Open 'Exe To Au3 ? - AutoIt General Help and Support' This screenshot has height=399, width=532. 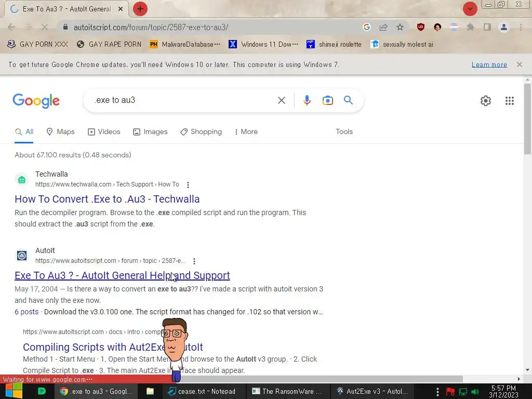click(122, 275)
